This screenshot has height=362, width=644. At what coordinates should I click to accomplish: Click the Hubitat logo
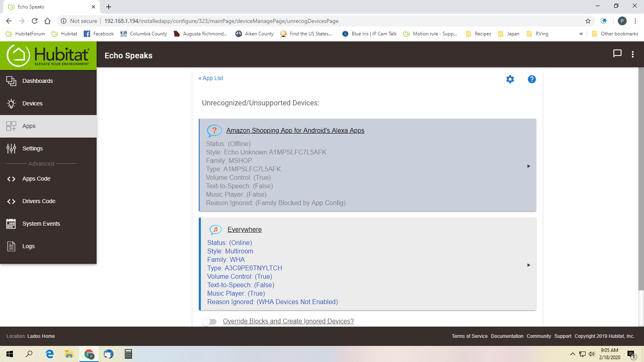(x=48, y=56)
